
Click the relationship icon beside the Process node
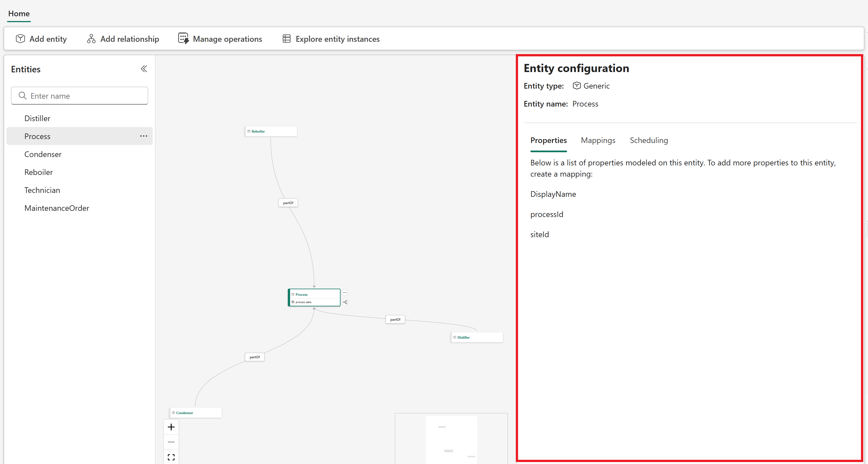click(x=345, y=302)
